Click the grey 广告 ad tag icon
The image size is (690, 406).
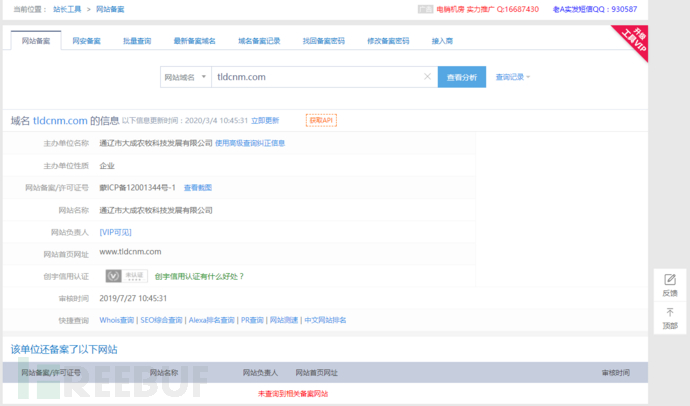point(425,9)
